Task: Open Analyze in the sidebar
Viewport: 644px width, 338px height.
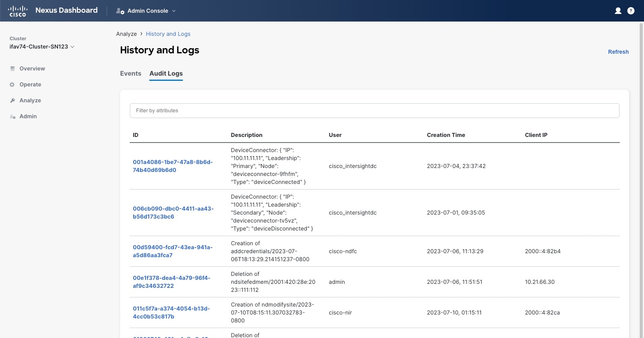Action: click(x=30, y=100)
